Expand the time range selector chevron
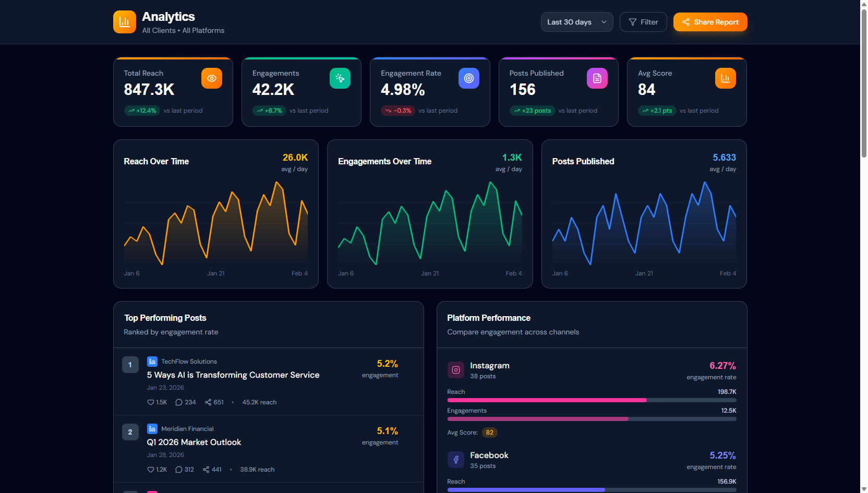The image size is (868, 493). [x=604, y=22]
